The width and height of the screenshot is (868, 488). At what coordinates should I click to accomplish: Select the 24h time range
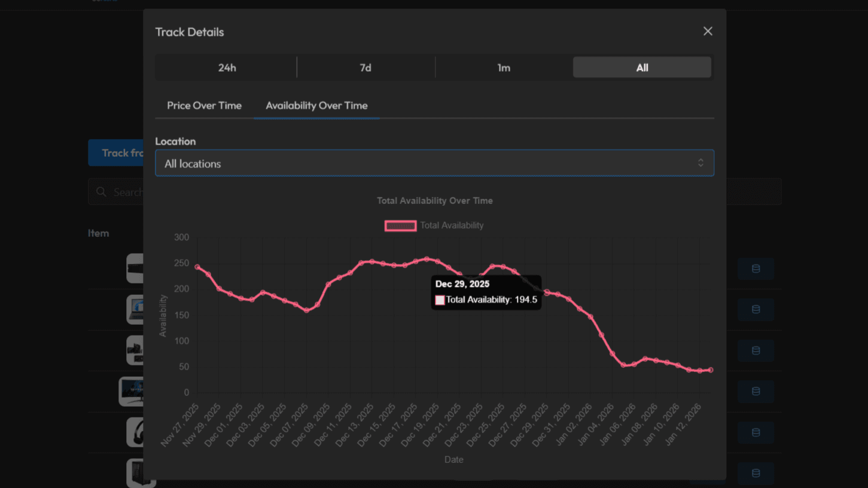[227, 68]
